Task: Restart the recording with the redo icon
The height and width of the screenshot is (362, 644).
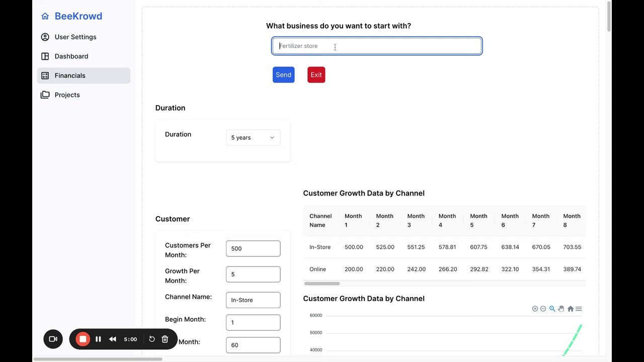Action: pos(152,339)
